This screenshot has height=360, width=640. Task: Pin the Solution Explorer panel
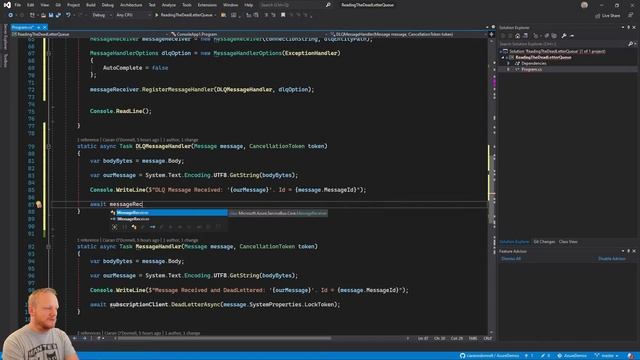pos(629,28)
